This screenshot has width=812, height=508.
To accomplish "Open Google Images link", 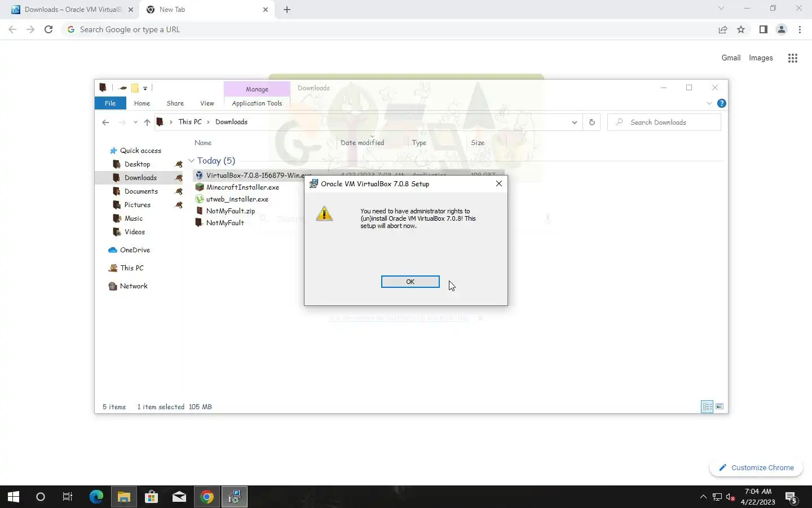I will 761,58.
